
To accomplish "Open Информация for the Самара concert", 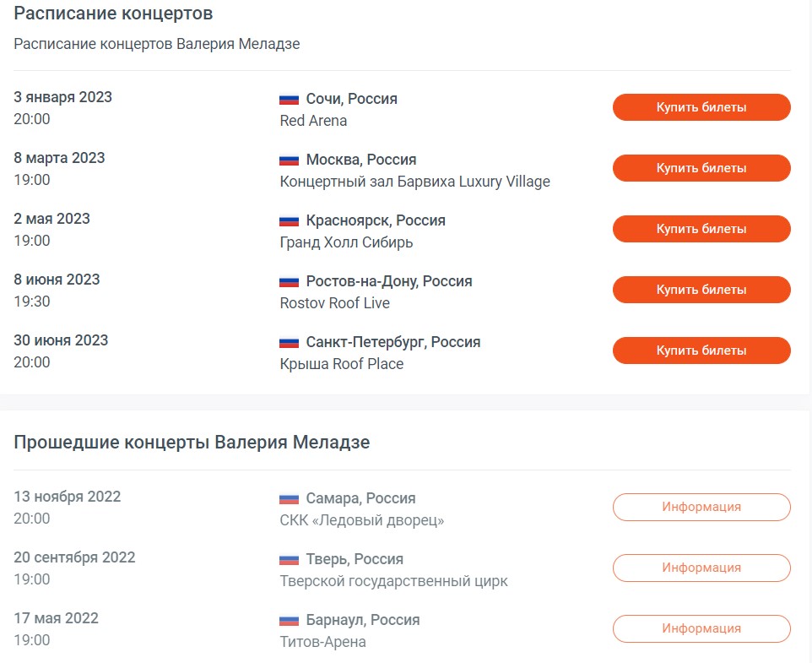I will point(701,507).
